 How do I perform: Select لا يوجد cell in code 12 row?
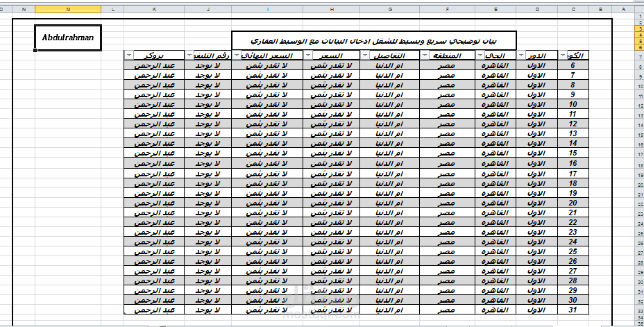tap(207, 124)
